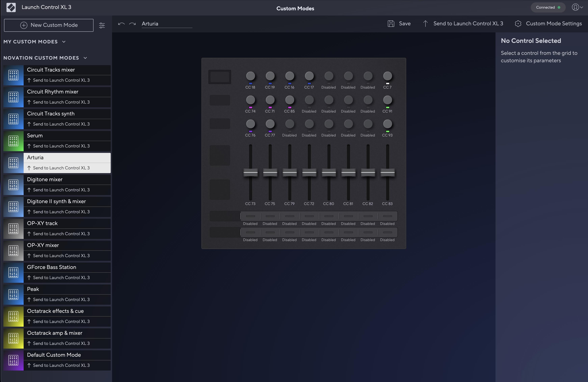Collapse the Novation Custom Modes section

point(85,58)
